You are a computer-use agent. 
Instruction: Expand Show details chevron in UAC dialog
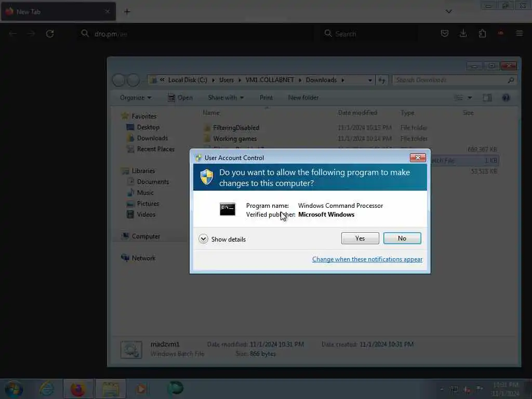point(203,239)
